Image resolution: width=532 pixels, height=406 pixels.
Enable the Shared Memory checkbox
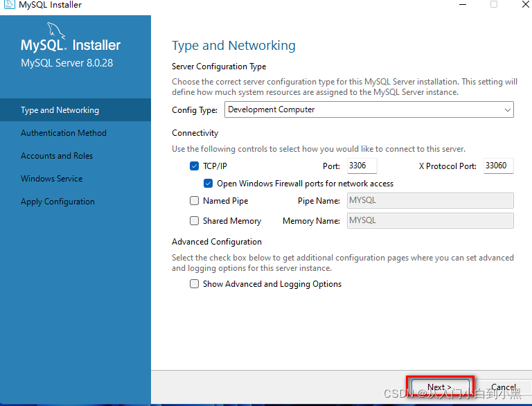click(194, 220)
